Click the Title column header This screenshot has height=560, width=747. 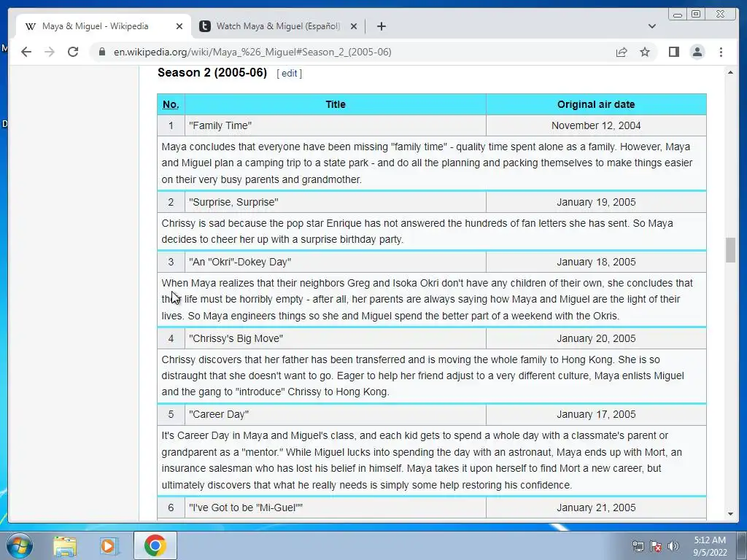tap(336, 104)
